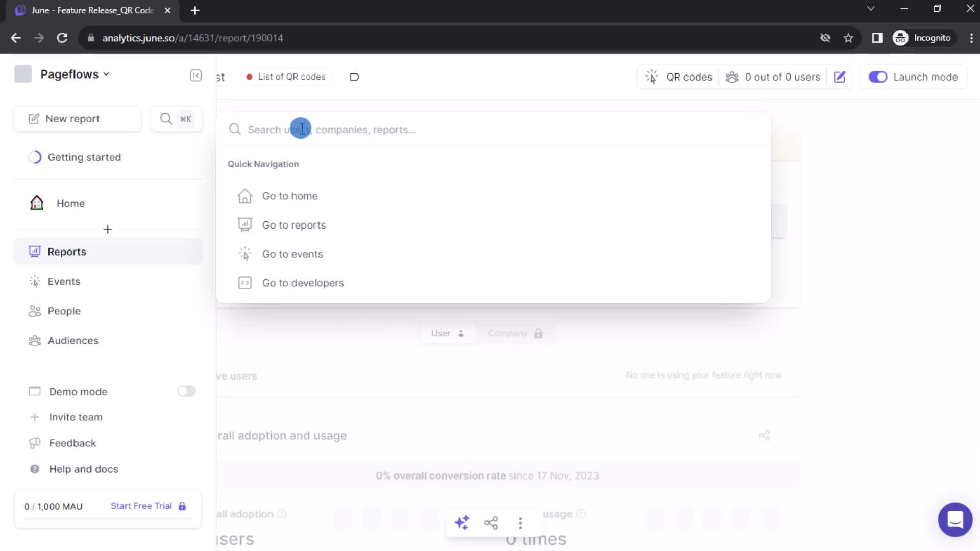Click the QR codes toolbar icon
Screen dimensions: 980x551
(651, 77)
